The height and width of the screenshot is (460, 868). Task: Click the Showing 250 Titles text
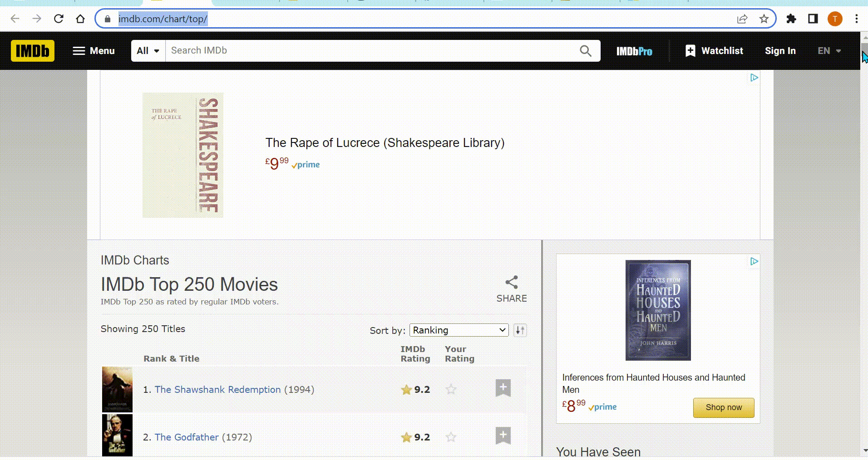point(143,329)
